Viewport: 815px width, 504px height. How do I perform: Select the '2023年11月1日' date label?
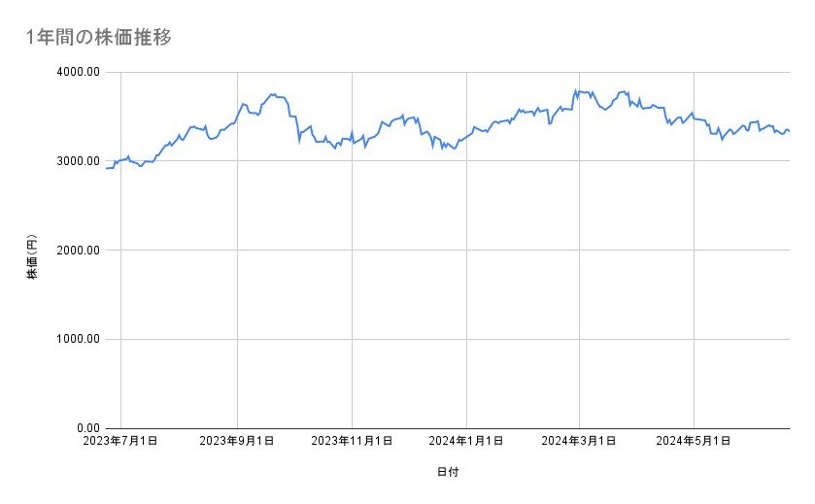click(x=352, y=441)
